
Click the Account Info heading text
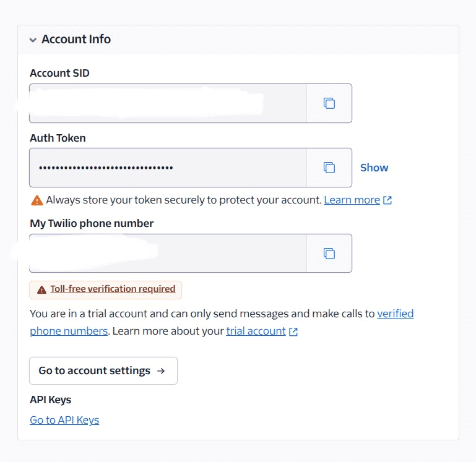(76, 39)
